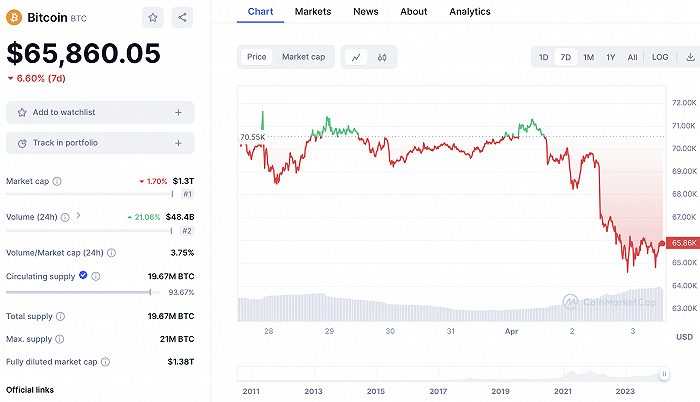Star Bitcoin with the favorite icon

point(153,17)
